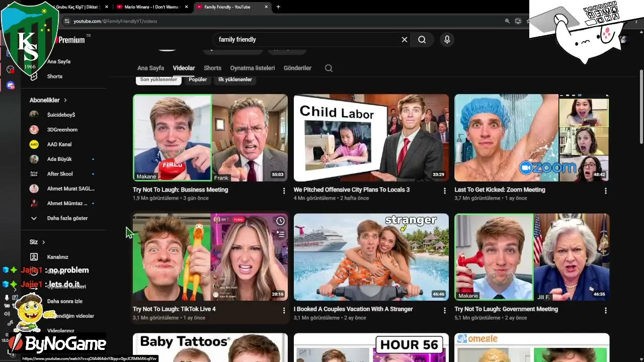Switch to the channel Shorts tab
Viewport: 644px width, 362px height.
(212, 68)
